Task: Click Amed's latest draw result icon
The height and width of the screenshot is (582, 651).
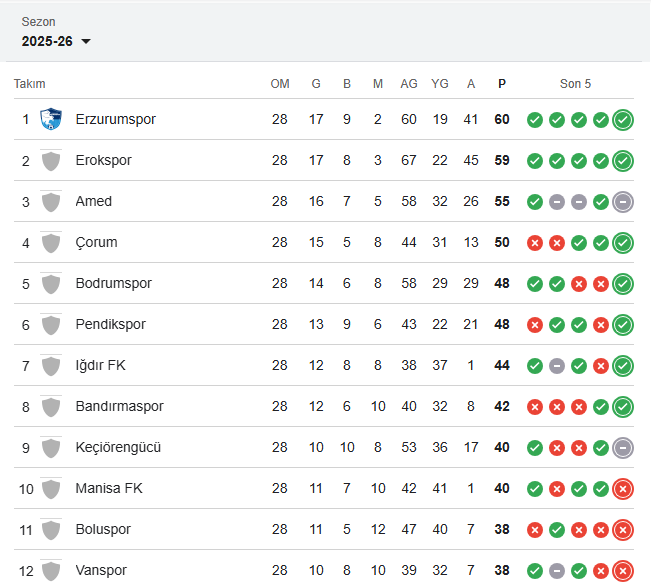Action: pos(623,202)
